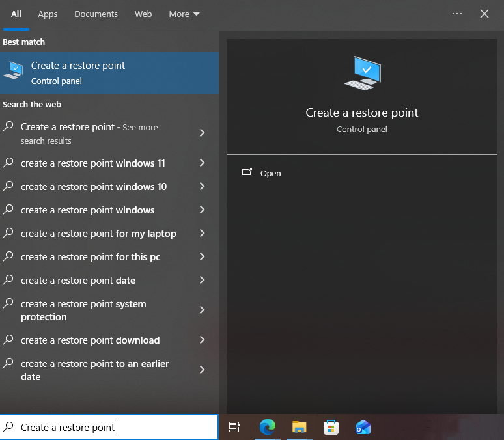Click magnifier icon beside 'windows 11' suggestion

(x=8, y=163)
